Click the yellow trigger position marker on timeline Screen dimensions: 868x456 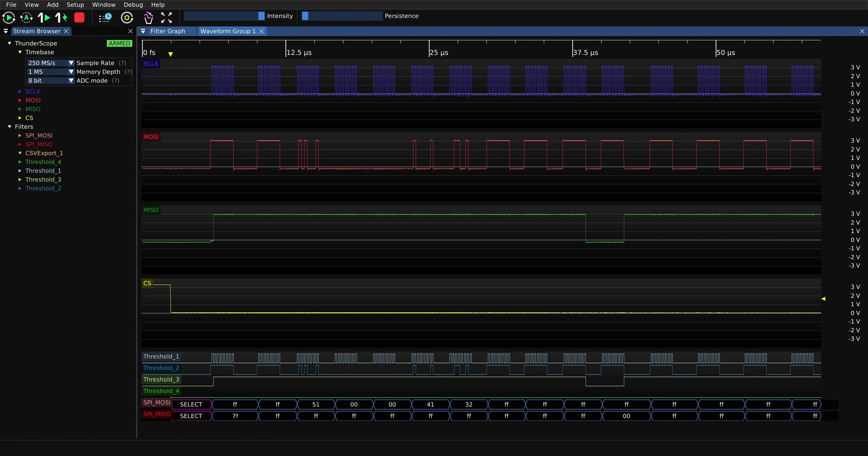click(x=171, y=54)
